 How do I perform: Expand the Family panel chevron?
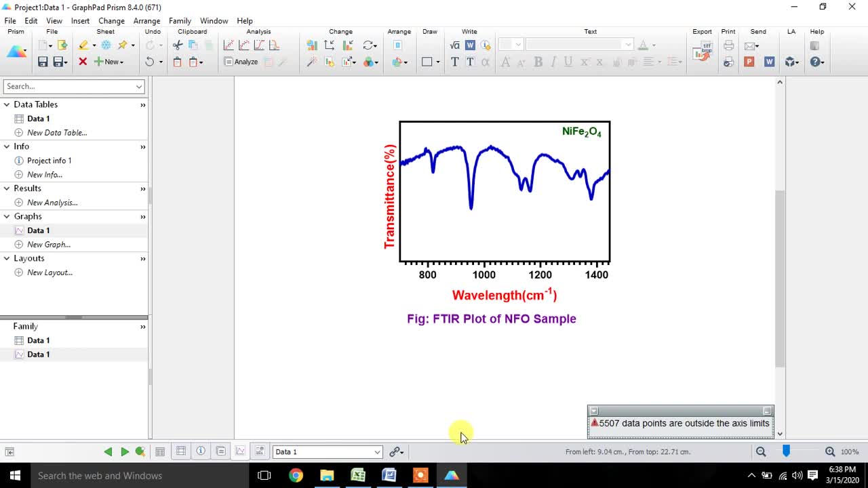pos(143,327)
